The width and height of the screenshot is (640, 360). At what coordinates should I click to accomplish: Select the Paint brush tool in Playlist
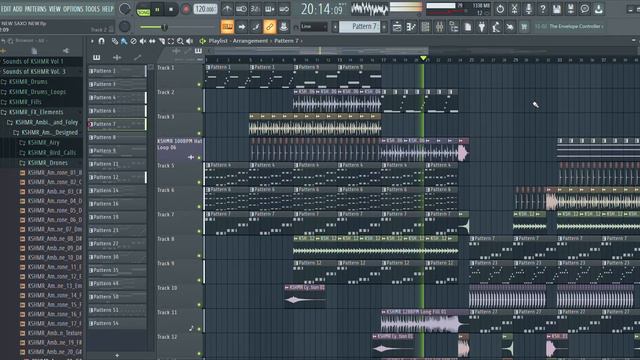(x=124, y=41)
